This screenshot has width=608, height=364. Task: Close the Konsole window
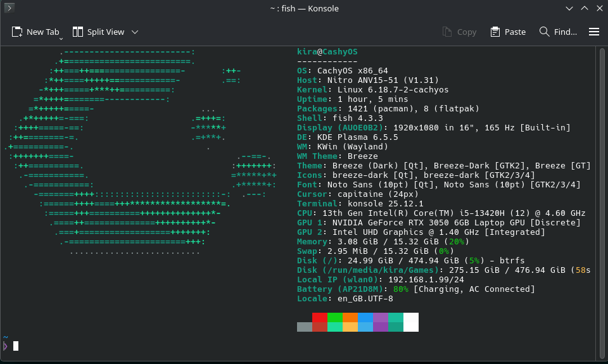pyautogui.click(x=598, y=9)
